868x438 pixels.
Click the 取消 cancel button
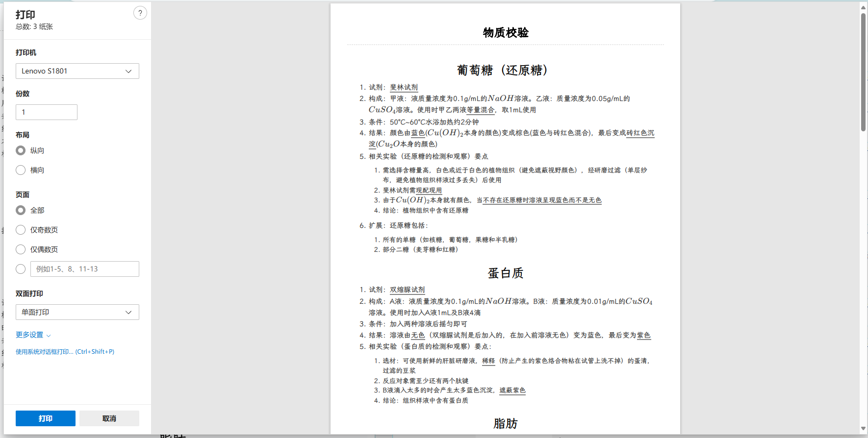(109, 418)
